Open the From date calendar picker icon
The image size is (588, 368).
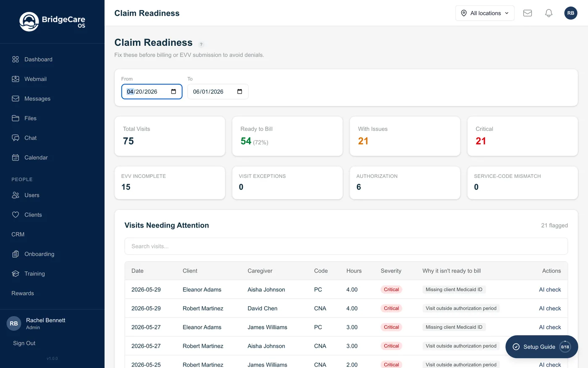173,92
